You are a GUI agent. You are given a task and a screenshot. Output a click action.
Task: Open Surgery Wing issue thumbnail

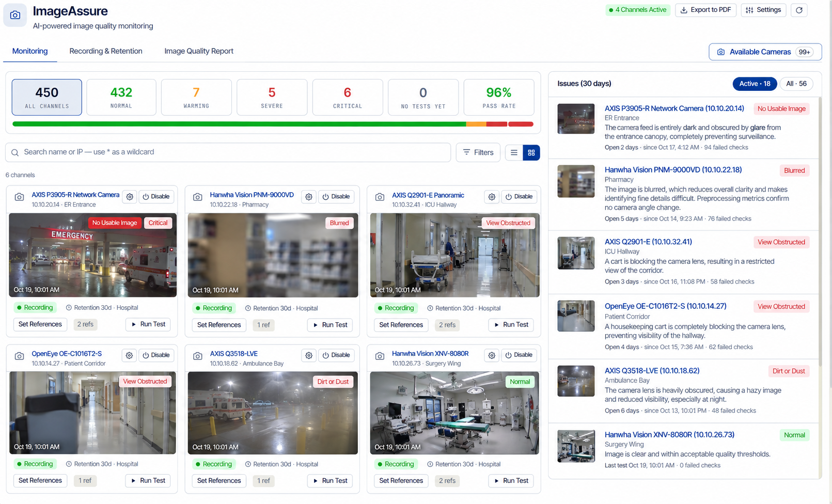coord(576,446)
